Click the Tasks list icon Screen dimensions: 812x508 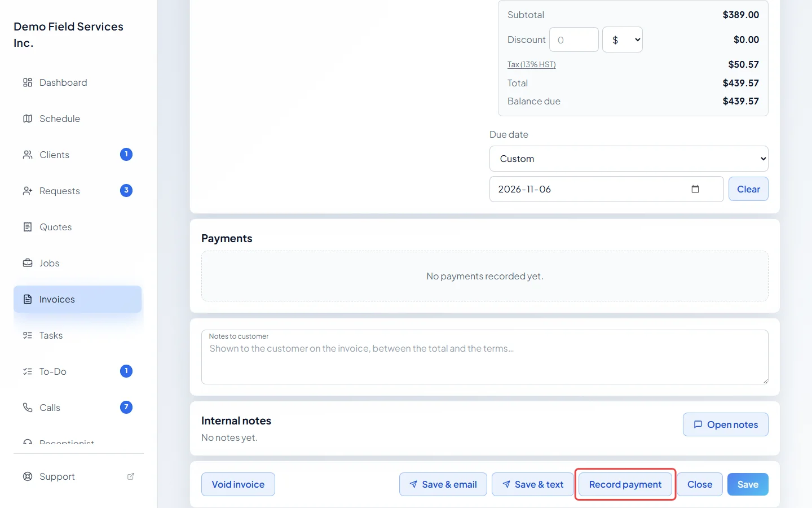click(x=28, y=335)
